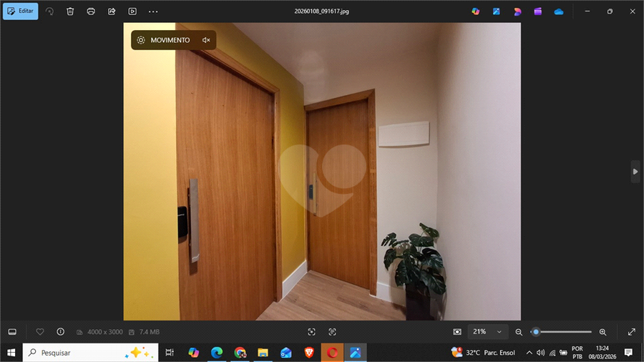Toggle the MOVIMENTO motion photo button
This screenshot has width=644, height=362.
163,40
